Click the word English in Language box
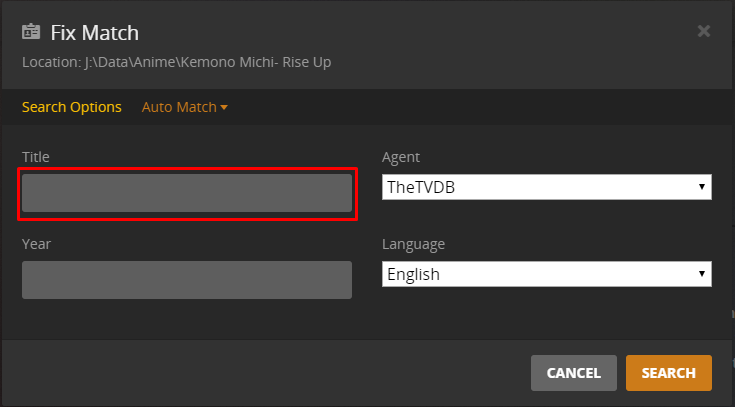 click(413, 274)
